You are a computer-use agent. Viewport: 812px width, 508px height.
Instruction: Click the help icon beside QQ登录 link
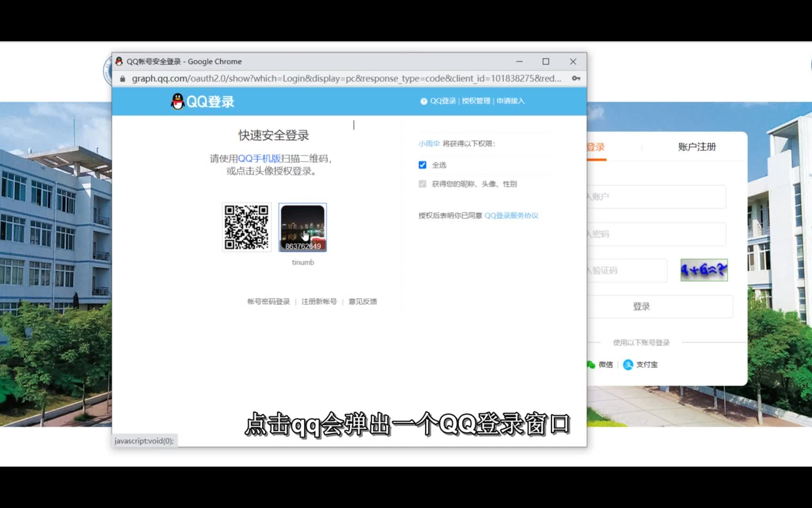424,101
